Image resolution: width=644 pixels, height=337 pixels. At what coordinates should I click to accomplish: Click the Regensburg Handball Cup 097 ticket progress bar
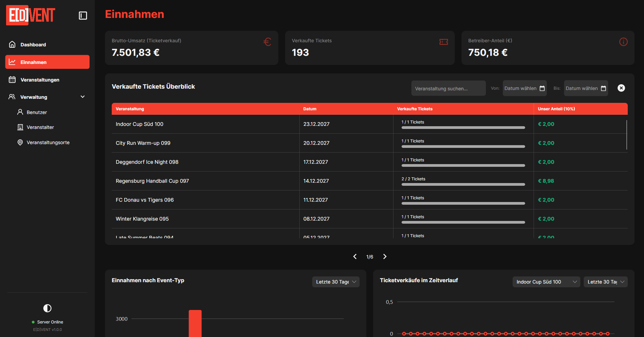(463, 184)
